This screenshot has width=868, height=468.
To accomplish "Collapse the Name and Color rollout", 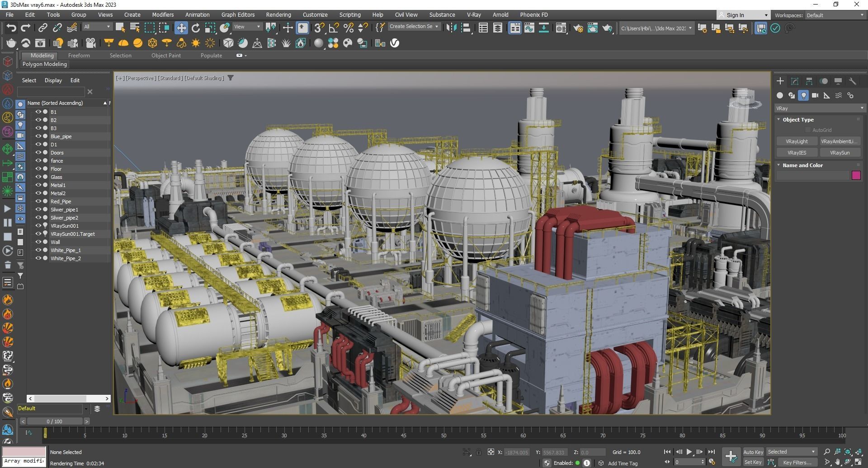I will [802, 165].
